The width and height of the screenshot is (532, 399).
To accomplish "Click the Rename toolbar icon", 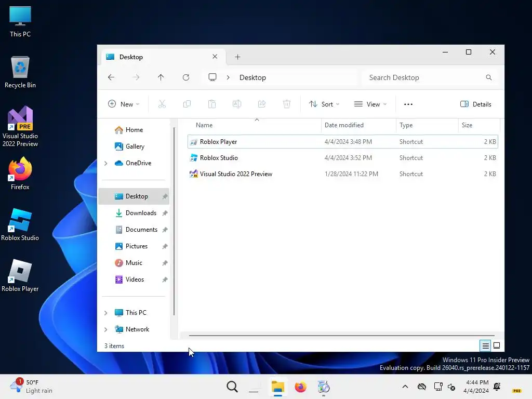I will tap(237, 104).
